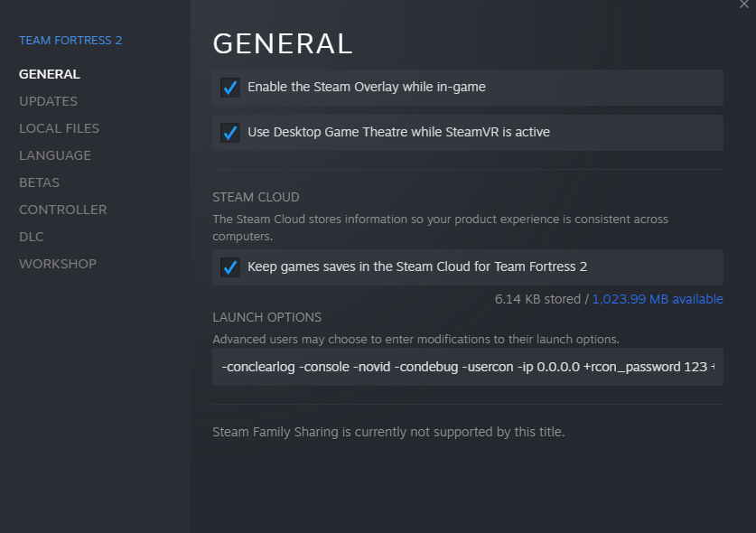Image resolution: width=756 pixels, height=533 pixels.
Task: Show the Workshop section
Action: pyautogui.click(x=58, y=264)
